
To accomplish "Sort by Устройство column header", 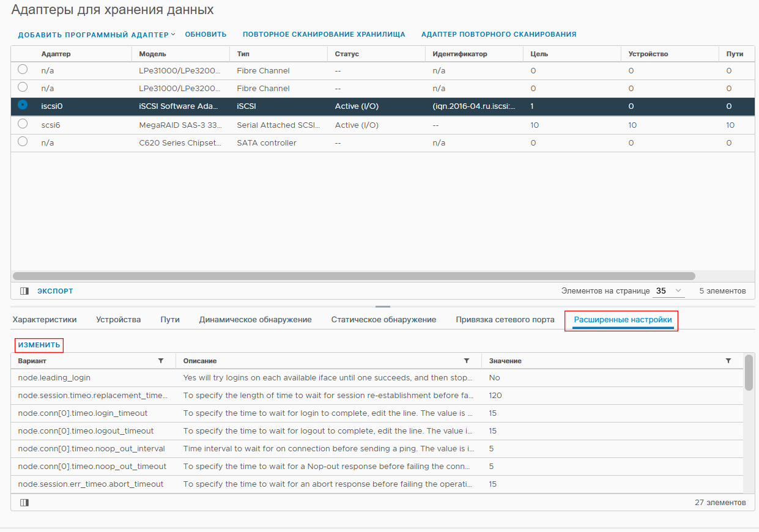I will click(648, 54).
